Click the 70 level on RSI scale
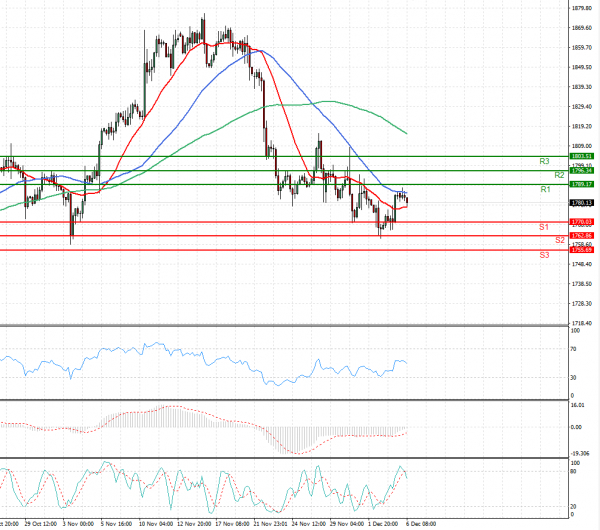This screenshot has width=600, height=530. pos(574,349)
